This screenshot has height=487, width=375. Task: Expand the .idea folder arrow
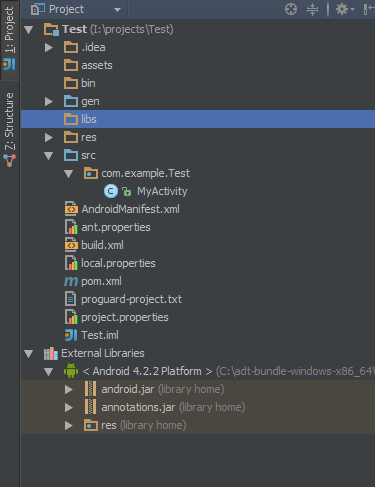(x=49, y=48)
